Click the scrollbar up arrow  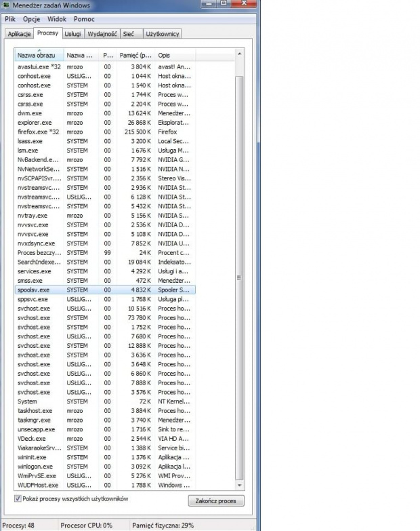click(239, 54)
